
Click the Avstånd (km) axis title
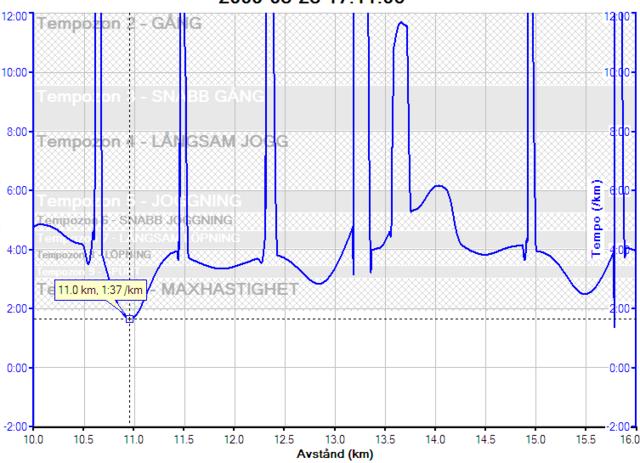point(335,454)
